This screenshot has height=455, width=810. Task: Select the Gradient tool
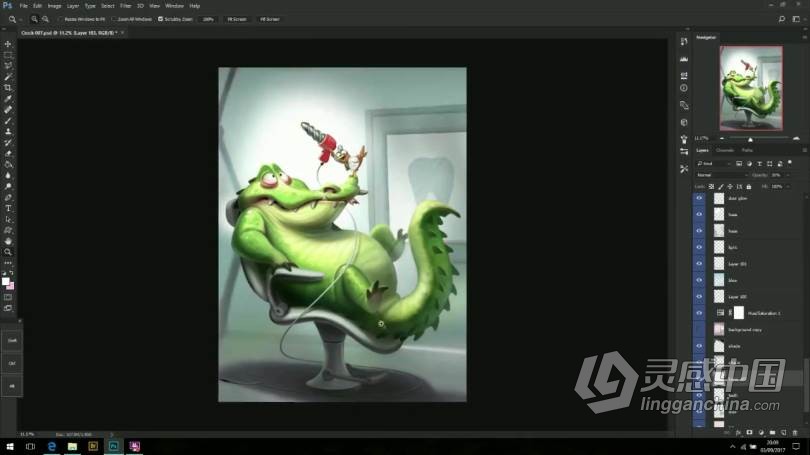(x=8, y=164)
